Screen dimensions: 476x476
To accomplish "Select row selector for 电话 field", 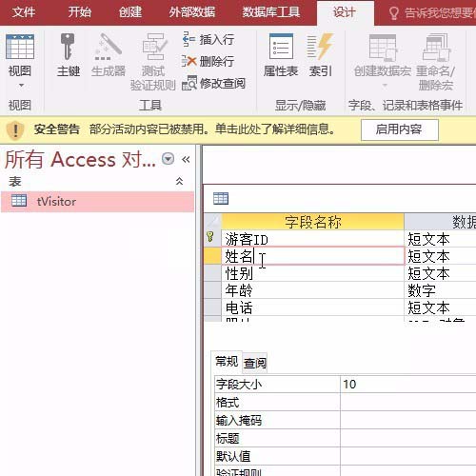I will click(x=212, y=307).
